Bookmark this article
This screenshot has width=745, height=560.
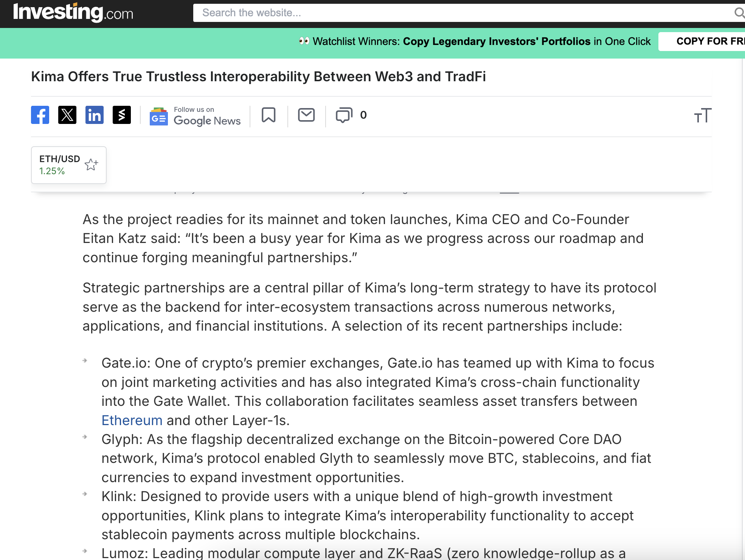coord(269,115)
